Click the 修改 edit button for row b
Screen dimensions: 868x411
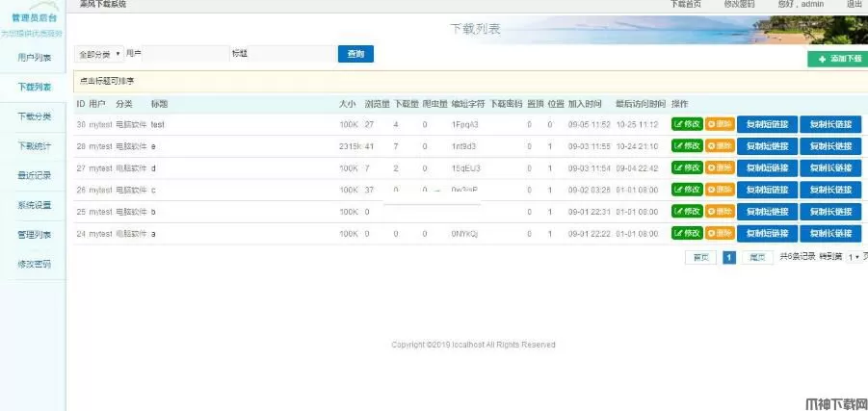(687, 212)
